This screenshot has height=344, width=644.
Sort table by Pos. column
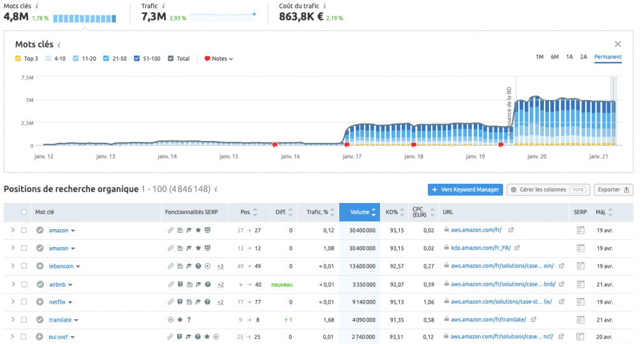pos(249,212)
